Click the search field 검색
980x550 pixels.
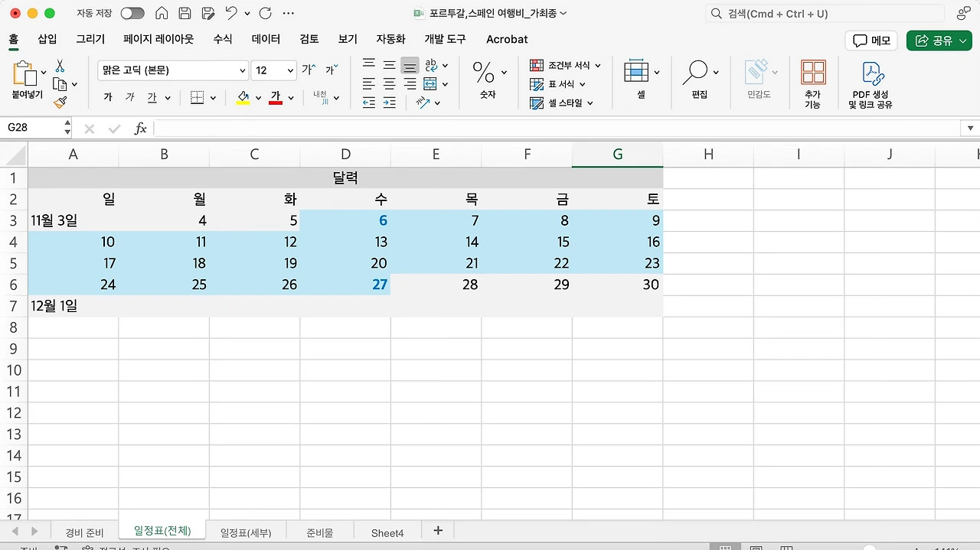[825, 14]
